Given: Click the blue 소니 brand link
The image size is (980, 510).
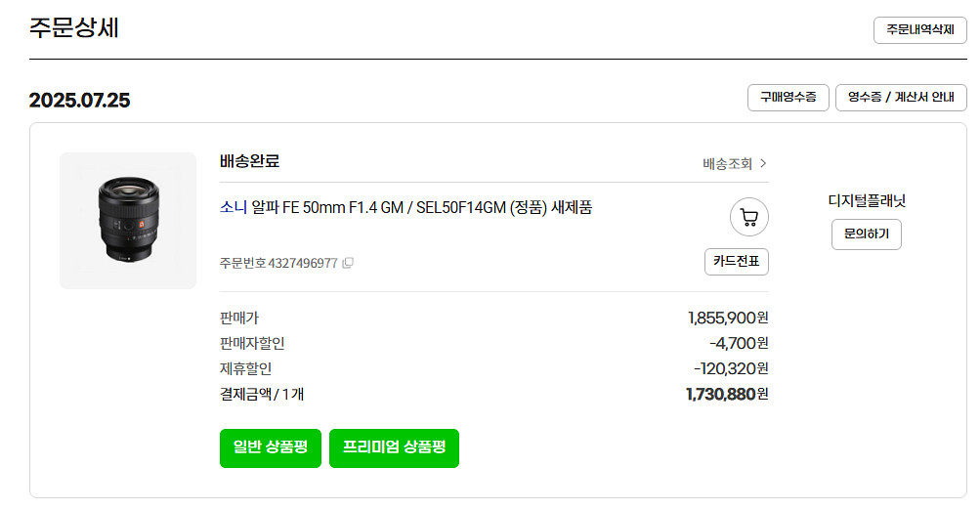Looking at the screenshot, I should tap(234, 207).
